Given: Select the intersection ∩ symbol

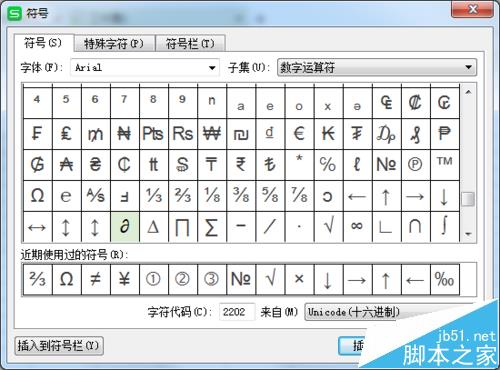Looking at the screenshot, I should [x=416, y=227].
